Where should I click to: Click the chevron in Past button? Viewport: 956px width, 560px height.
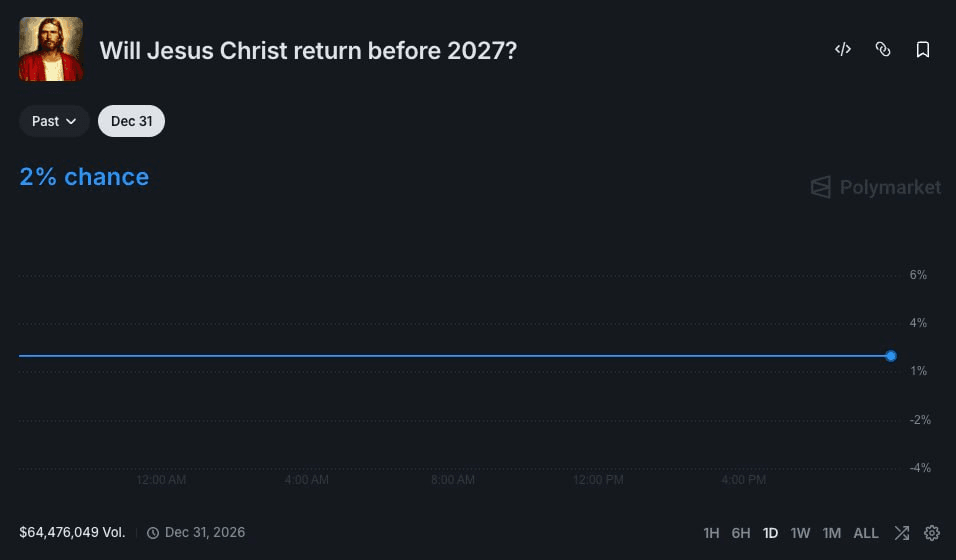pyautogui.click(x=71, y=121)
